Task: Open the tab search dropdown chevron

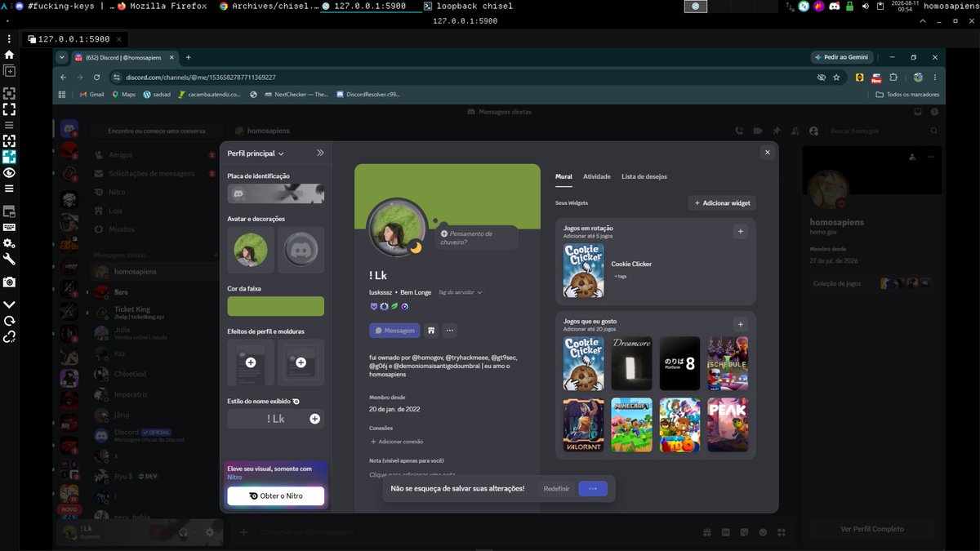Action: click(62, 57)
